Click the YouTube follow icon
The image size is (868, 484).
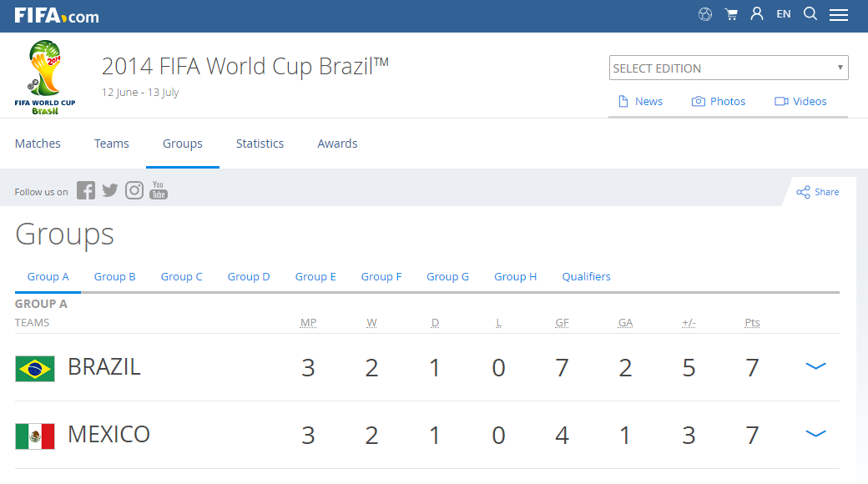click(x=159, y=191)
